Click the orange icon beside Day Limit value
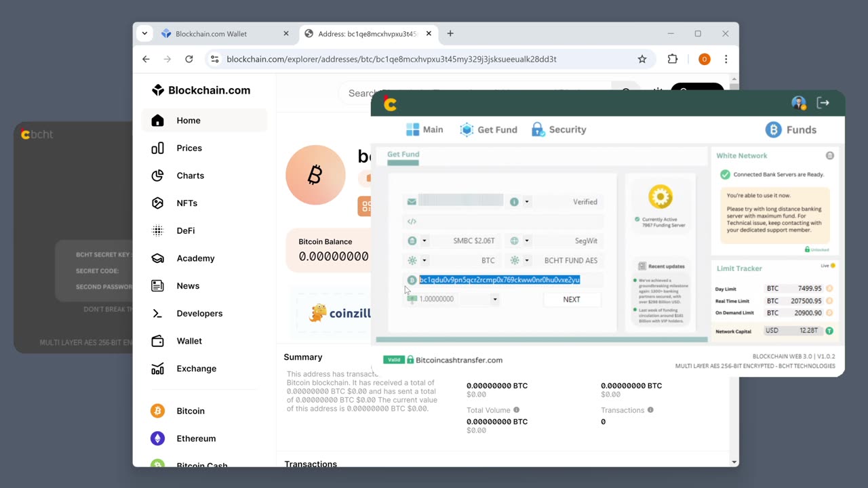 click(829, 289)
